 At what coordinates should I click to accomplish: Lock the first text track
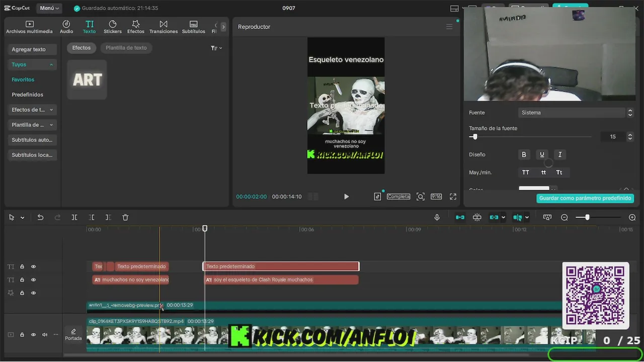pos(22,266)
